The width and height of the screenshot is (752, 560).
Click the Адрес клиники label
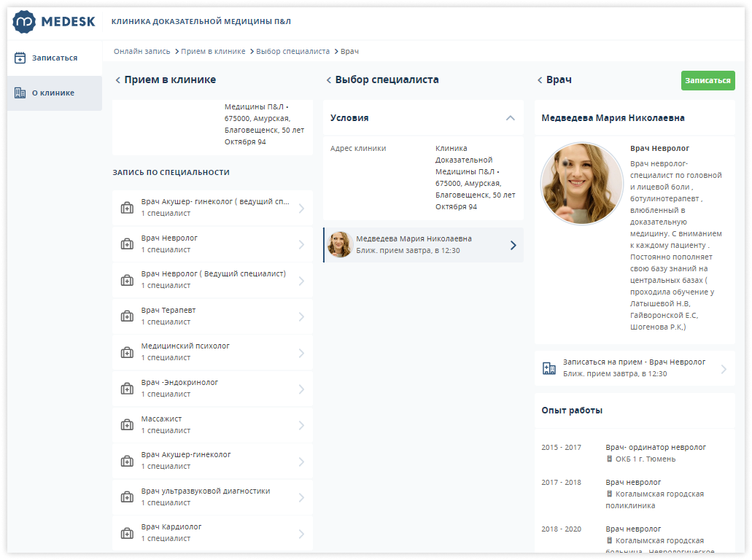358,148
